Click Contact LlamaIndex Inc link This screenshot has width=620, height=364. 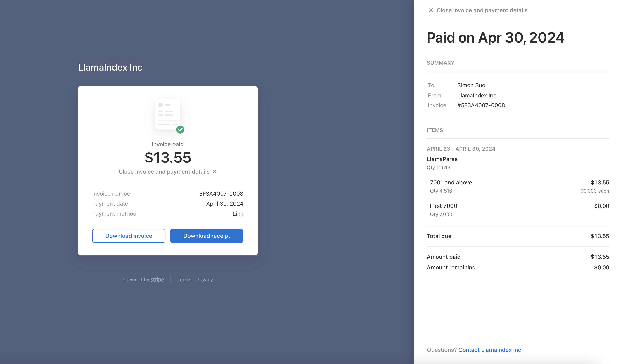pos(490,350)
